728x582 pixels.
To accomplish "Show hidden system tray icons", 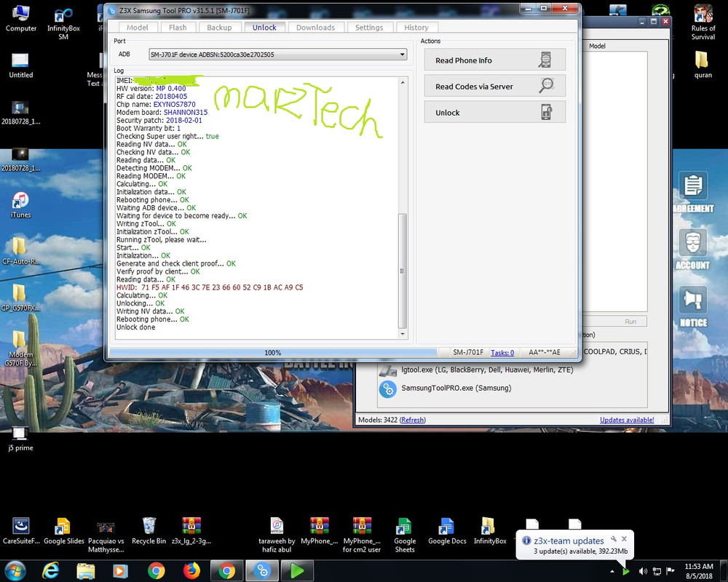I will coord(612,571).
